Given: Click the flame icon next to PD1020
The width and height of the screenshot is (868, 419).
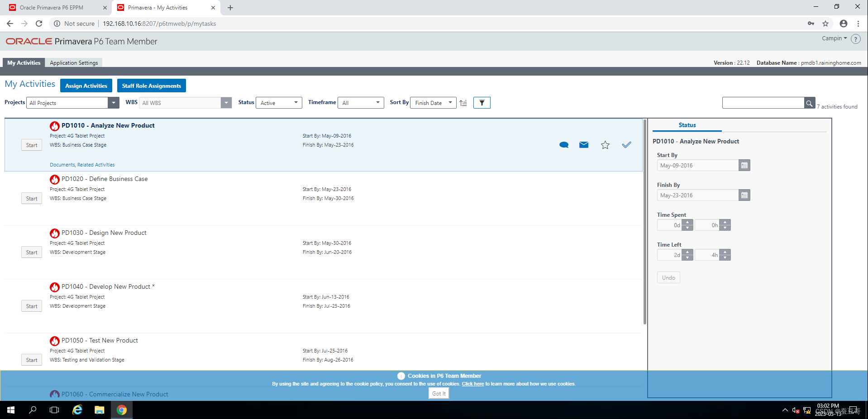Looking at the screenshot, I should [x=55, y=179].
